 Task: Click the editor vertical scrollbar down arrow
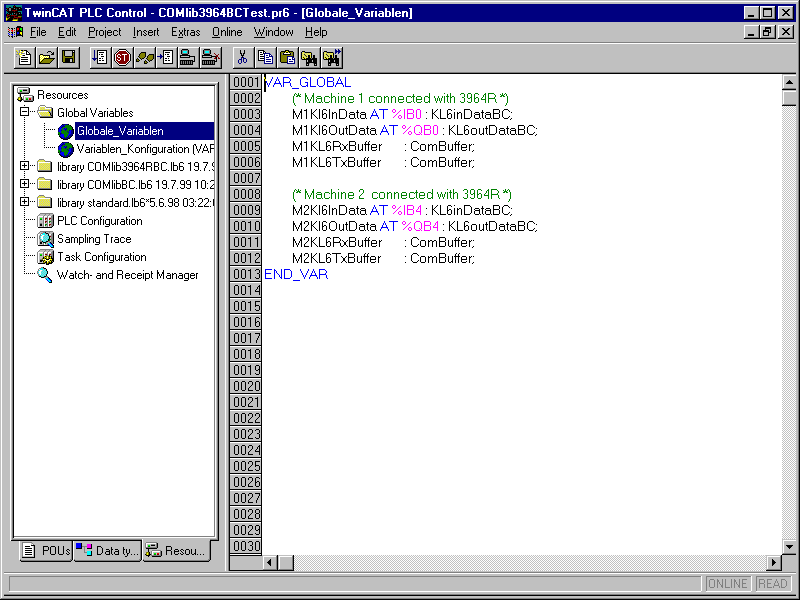point(789,546)
